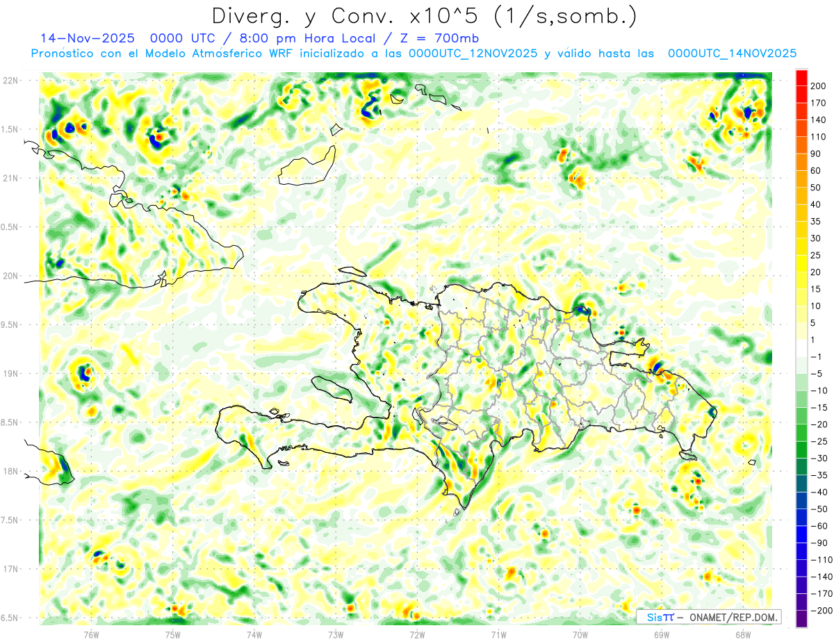The image size is (834, 644).
Task: Click the 'Z = 700mb' level text
Action: click(x=439, y=38)
